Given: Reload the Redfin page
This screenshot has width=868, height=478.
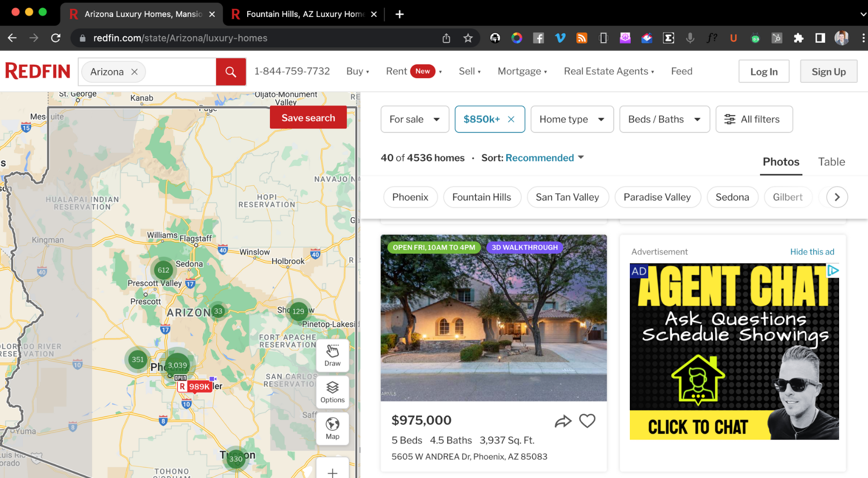Looking at the screenshot, I should click(x=56, y=38).
